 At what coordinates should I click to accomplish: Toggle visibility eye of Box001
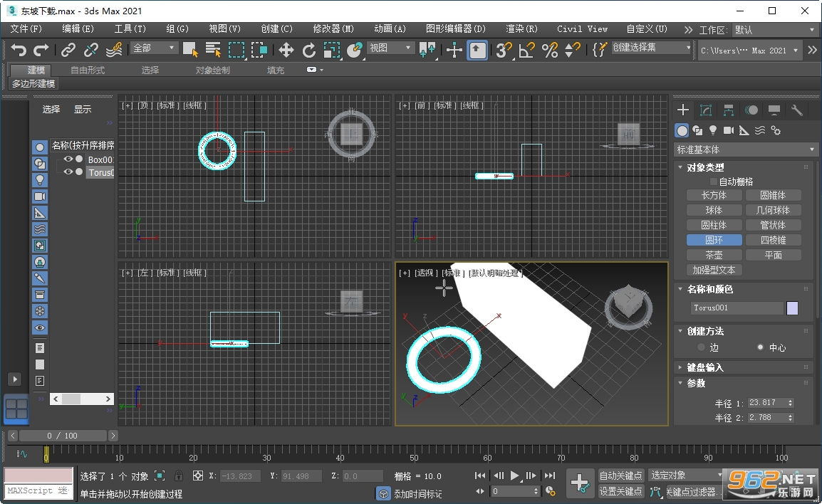pyautogui.click(x=68, y=159)
